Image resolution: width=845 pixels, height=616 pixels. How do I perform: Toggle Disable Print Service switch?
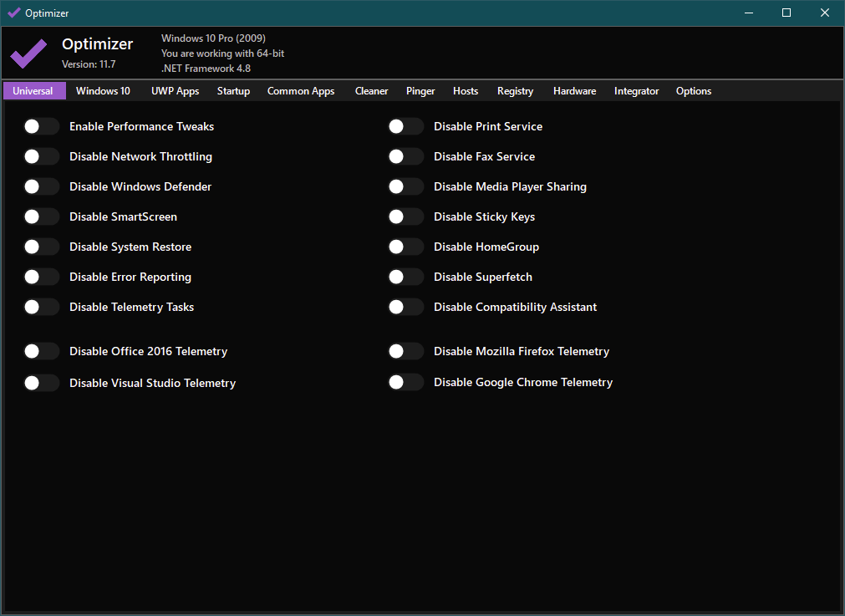point(405,126)
